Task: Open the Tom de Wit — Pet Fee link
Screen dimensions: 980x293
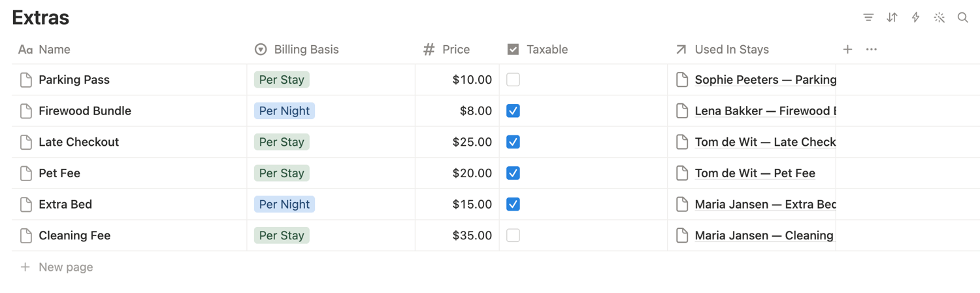Action: (x=755, y=173)
